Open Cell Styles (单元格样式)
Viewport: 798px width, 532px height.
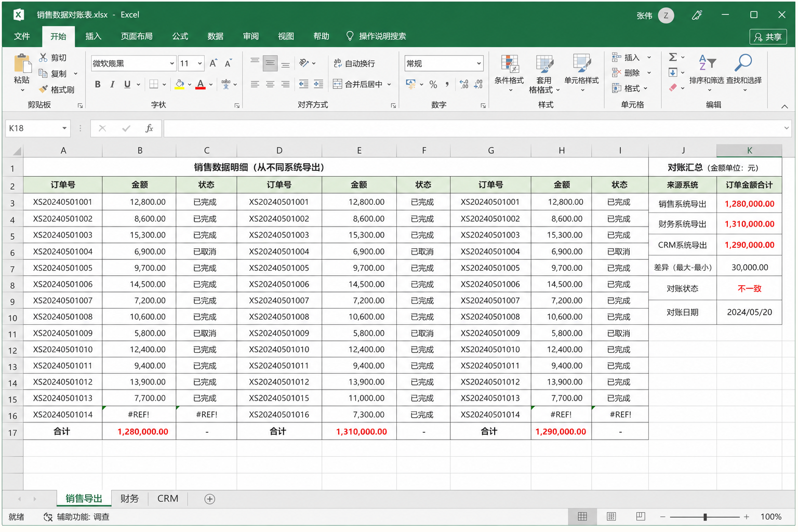581,73
